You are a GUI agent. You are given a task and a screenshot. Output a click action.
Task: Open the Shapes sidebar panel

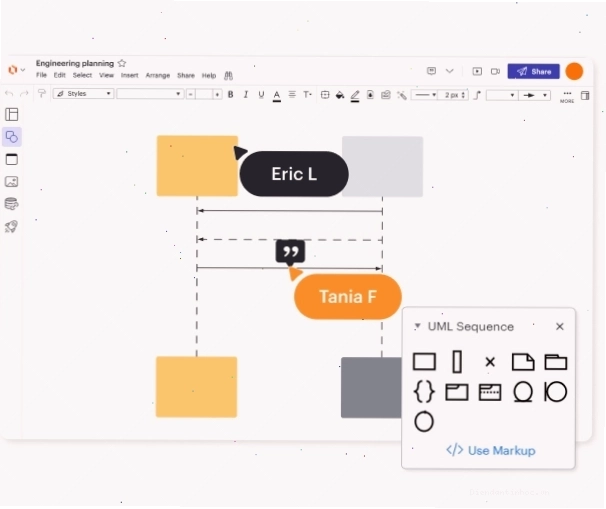pyautogui.click(x=12, y=137)
